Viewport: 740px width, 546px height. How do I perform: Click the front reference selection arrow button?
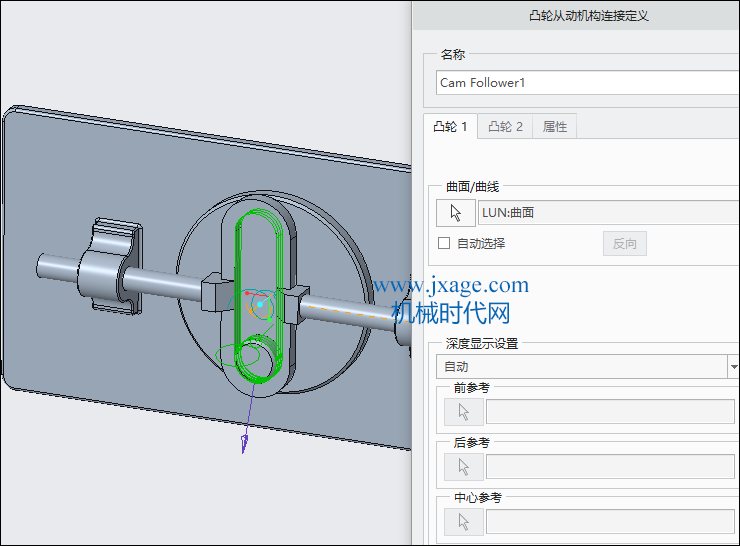[463, 412]
